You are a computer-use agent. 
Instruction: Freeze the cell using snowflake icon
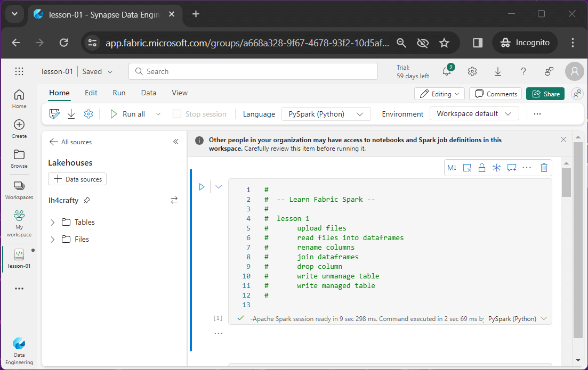click(496, 168)
